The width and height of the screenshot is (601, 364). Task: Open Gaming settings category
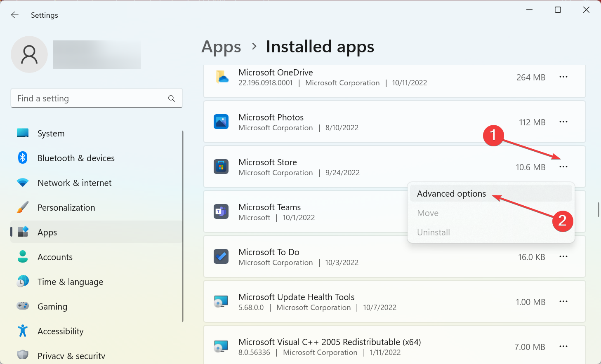tap(96, 307)
